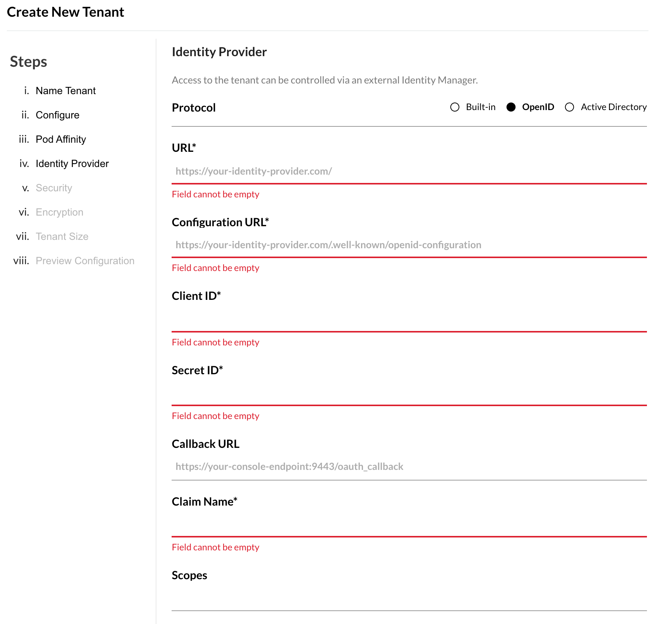Click the Active Directory label text
The image size is (672, 624).
pos(614,107)
